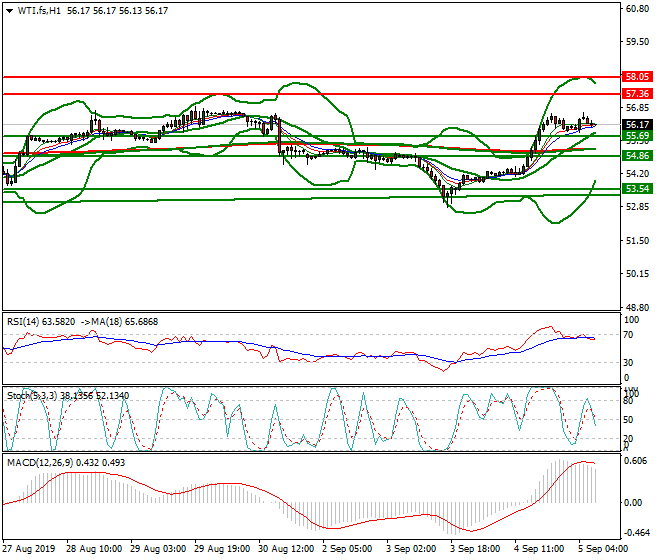Click the green 55.69 price level tag
The image size is (660, 560).
637,136
